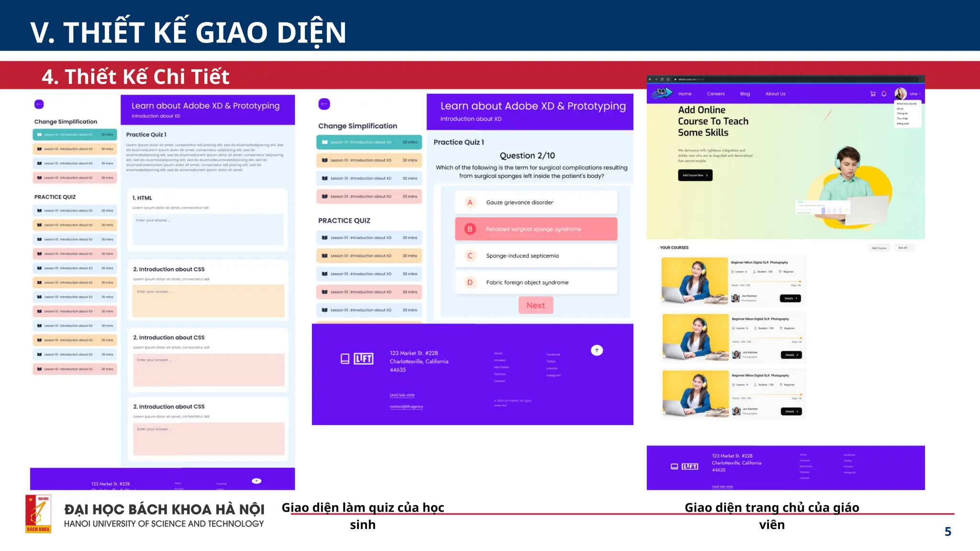Open the first course thumbnail image
The image size is (980, 551).
pos(695,281)
